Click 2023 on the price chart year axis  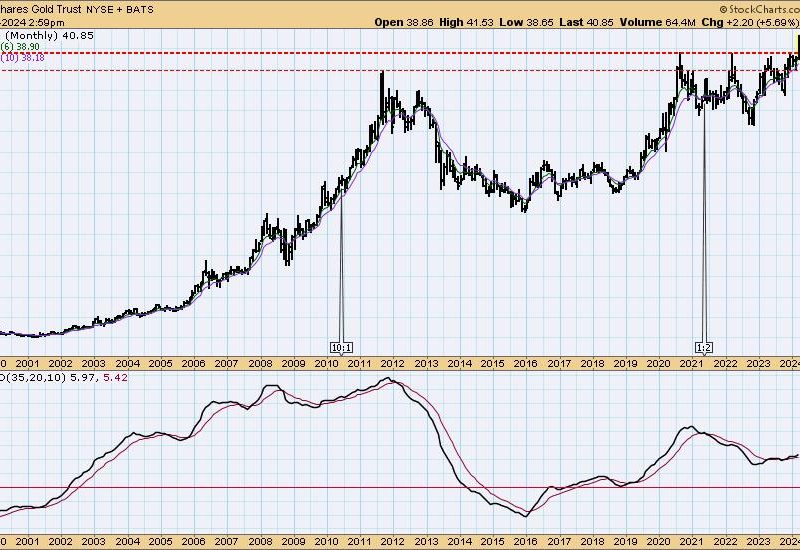pyautogui.click(x=758, y=364)
